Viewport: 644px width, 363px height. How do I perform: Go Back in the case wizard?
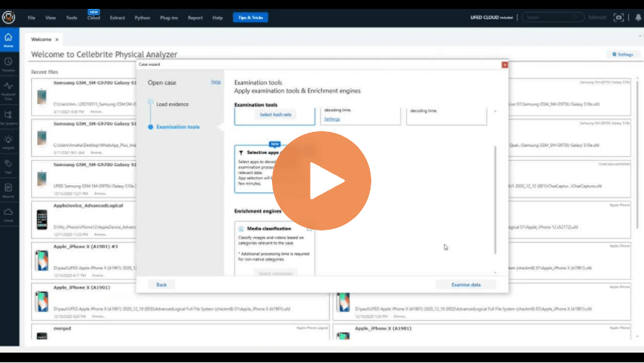click(x=162, y=284)
